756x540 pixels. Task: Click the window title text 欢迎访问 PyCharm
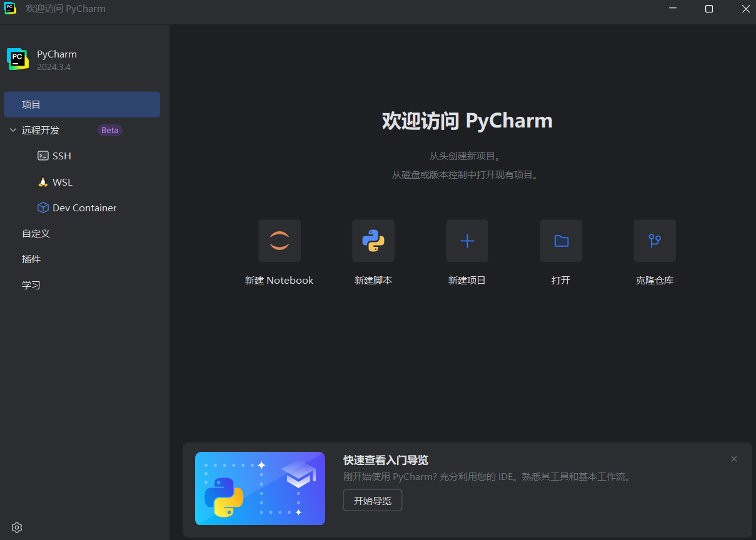pos(66,9)
